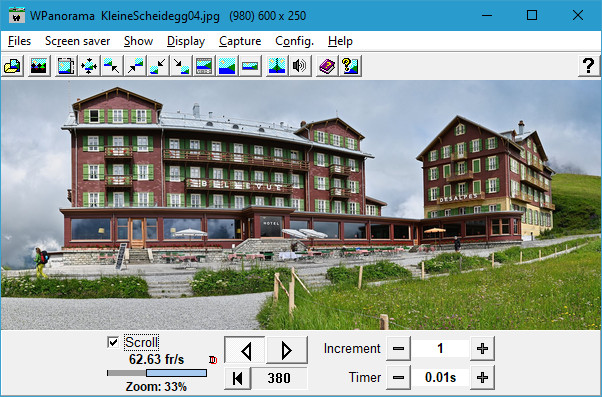Maximize the WPanorama window
This screenshot has width=602, height=397.
click(x=532, y=15)
